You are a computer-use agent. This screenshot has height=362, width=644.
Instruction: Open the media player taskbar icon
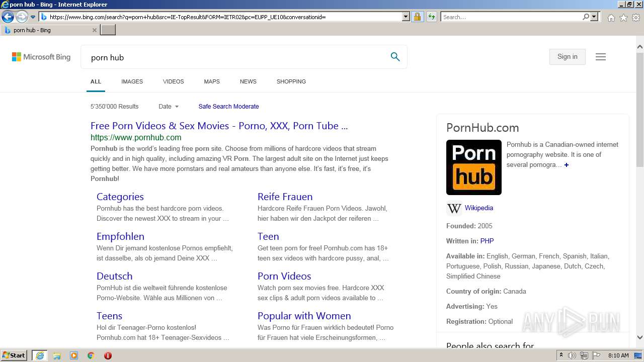[74, 355]
